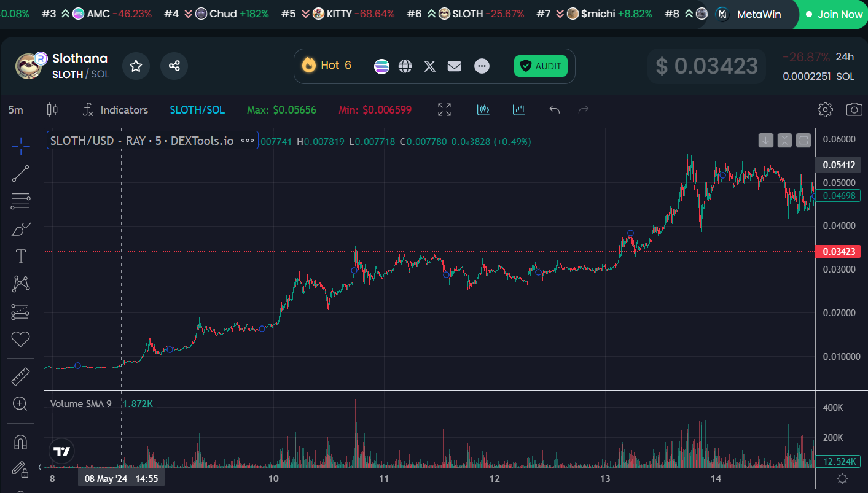Share the Slothana pair
The width and height of the screenshot is (868, 493).
pyautogui.click(x=174, y=66)
